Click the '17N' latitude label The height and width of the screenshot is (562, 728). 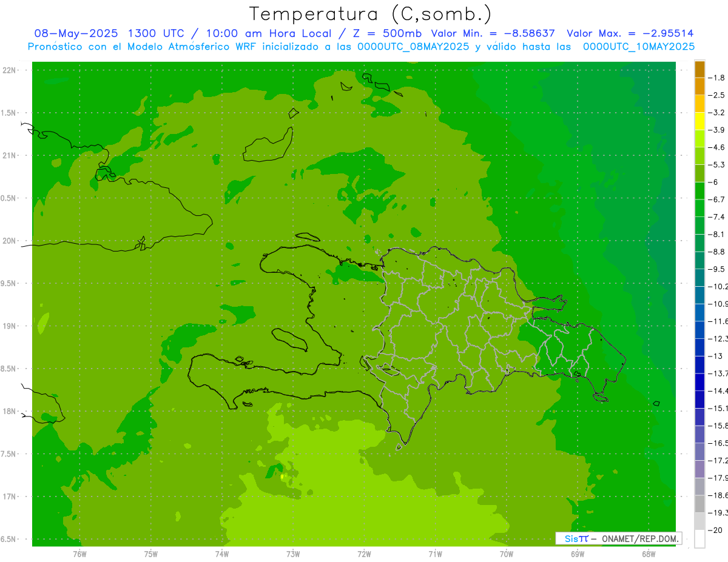9,497
